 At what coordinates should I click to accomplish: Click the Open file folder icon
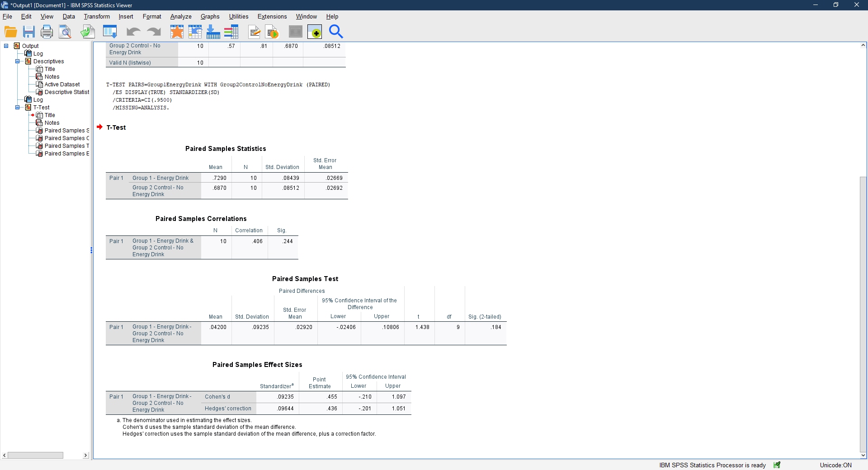tap(11, 32)
